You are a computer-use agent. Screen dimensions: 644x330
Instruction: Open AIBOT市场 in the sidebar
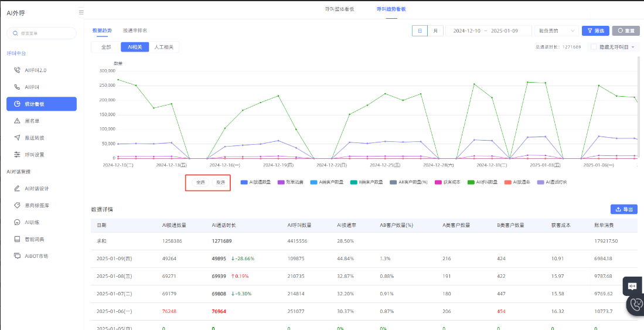[x=36, y=256]
